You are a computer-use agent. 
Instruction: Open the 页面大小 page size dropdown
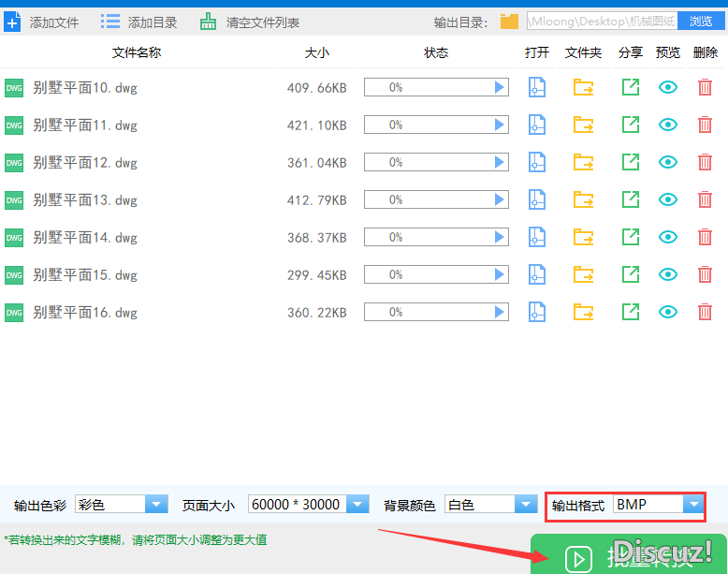(x=357, y=505)
